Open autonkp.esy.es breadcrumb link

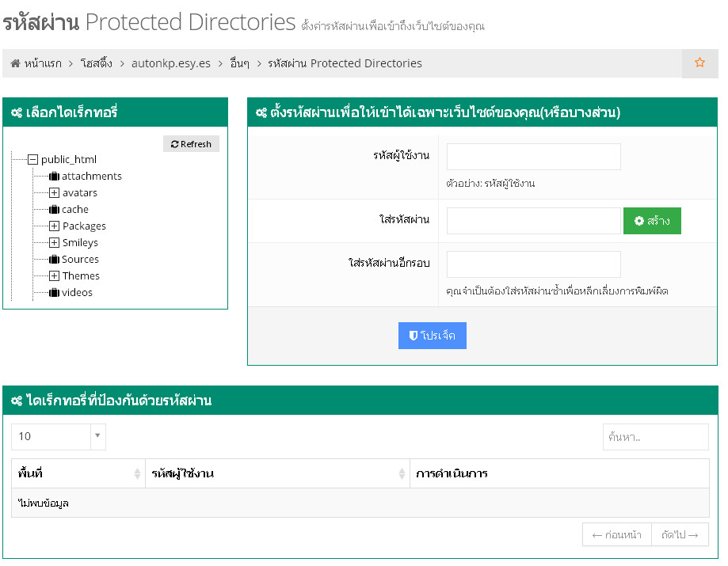[171, 63]
